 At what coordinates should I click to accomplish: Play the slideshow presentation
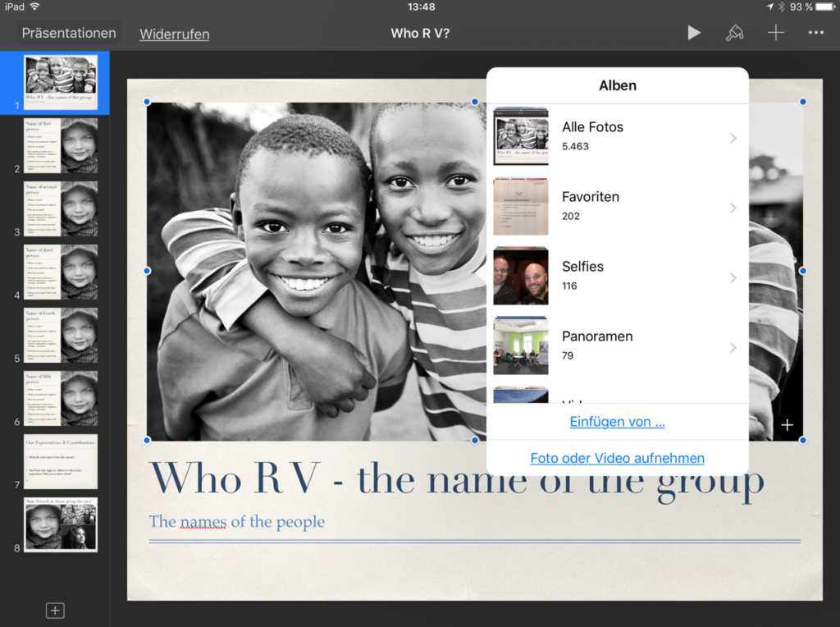(x=694, y=33)
